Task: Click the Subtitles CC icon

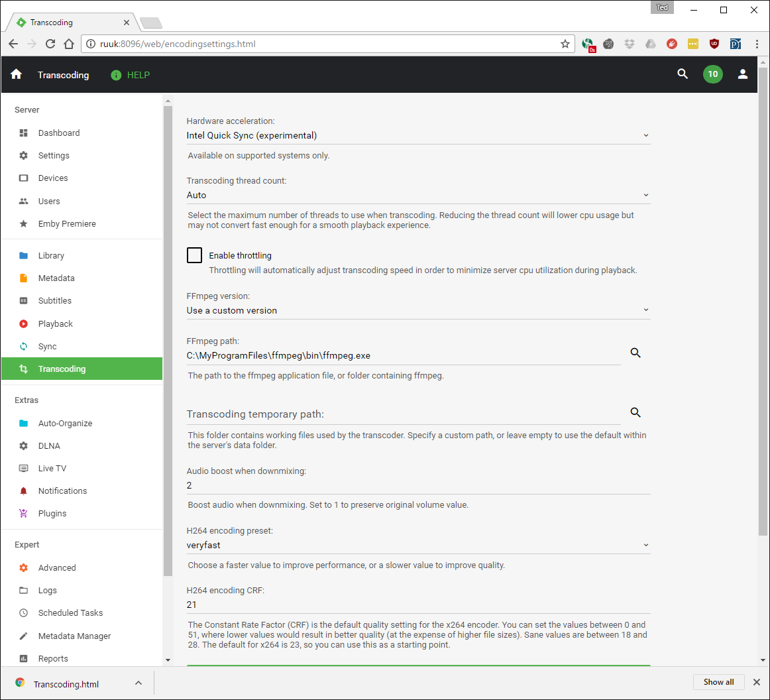Action: [x=24, y=301]
